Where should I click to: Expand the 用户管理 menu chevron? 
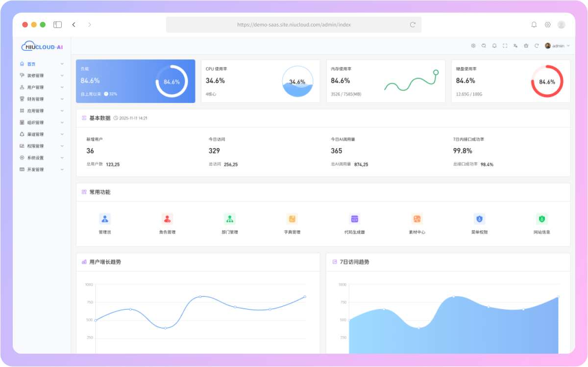[62, 87]
